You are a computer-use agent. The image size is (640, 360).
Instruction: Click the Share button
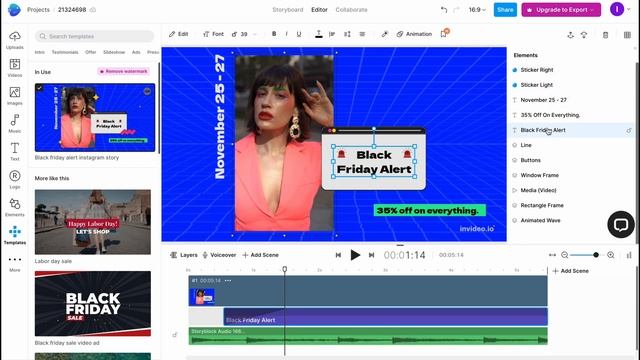(505, 10)
